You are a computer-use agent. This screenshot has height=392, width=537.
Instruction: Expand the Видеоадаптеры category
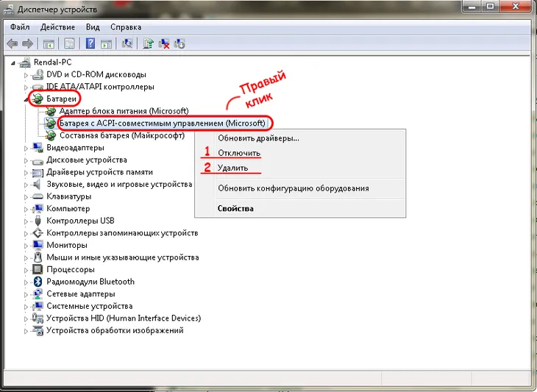[x=26, y=149]
